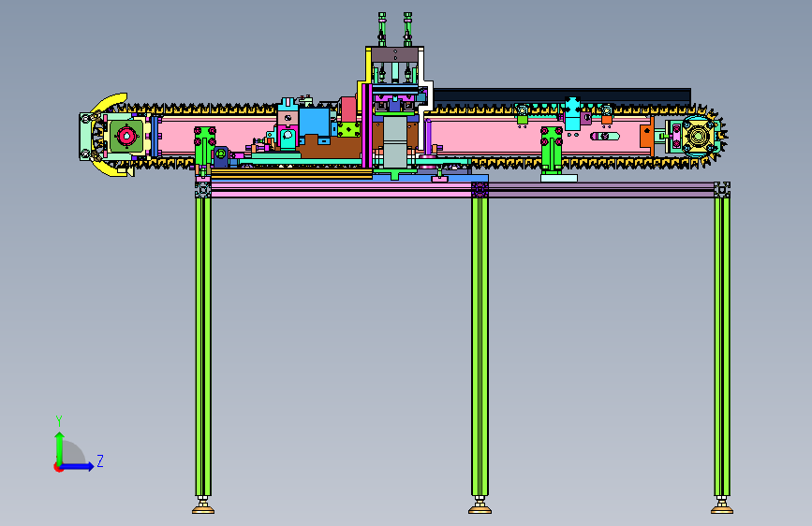The height and width of the screenshot is (526, 812).
Task: Select the purple horizontal frame beam
Action: [600, 189]
